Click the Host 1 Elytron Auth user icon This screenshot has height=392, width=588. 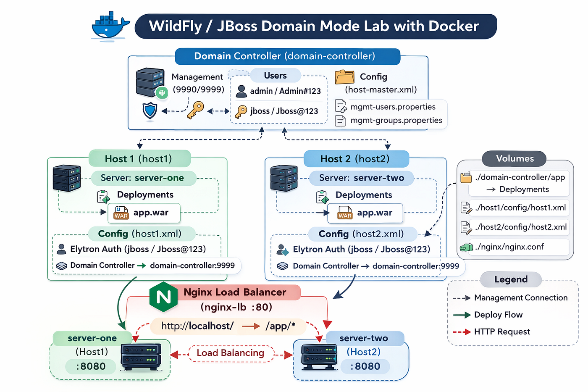pos(61,249)
